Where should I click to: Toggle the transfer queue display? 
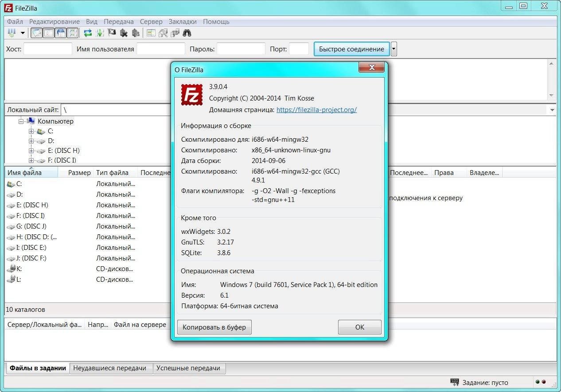point(73,33)
